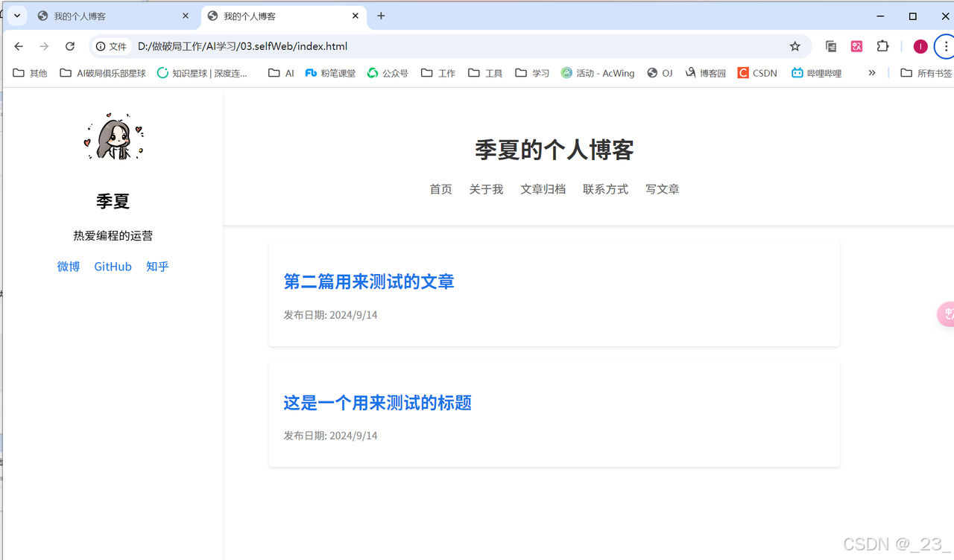Open the 其他 bookmarks folder
Viewport: 954px width, 560px height.
[x=30, y=72]
